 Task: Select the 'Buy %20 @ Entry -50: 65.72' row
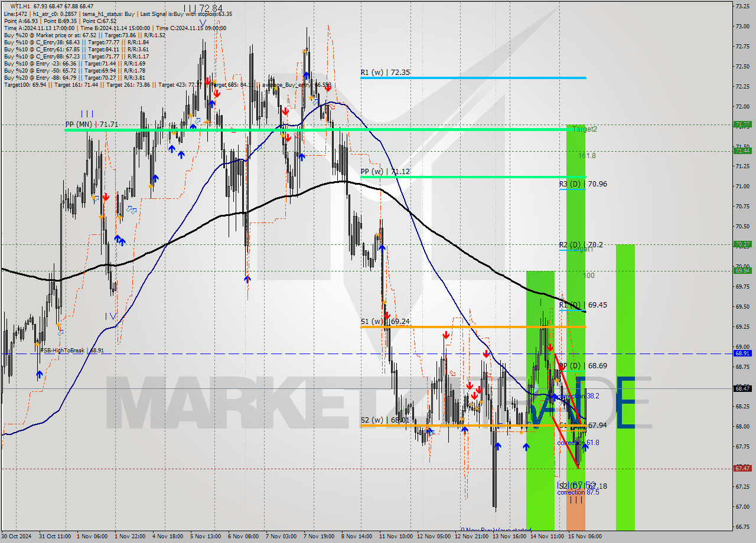pos(75,70)
